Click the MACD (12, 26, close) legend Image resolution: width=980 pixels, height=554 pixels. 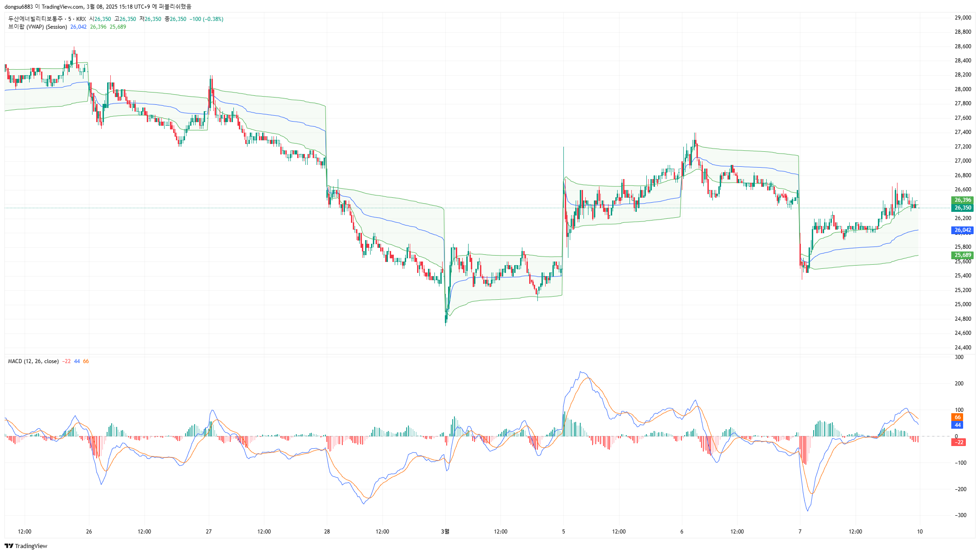[33, 361]
